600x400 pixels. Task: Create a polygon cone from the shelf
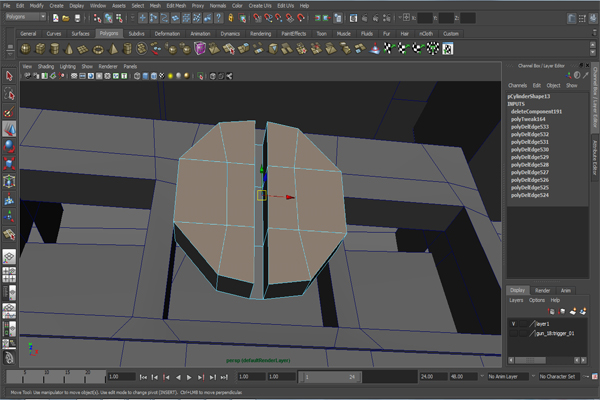click(x=69, y=49)
